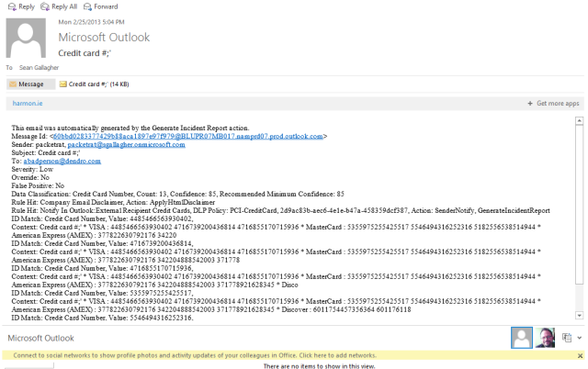The image size is (588, 369).
Task: Select the blank contact photo in people pane
Action: pos(522,338)
